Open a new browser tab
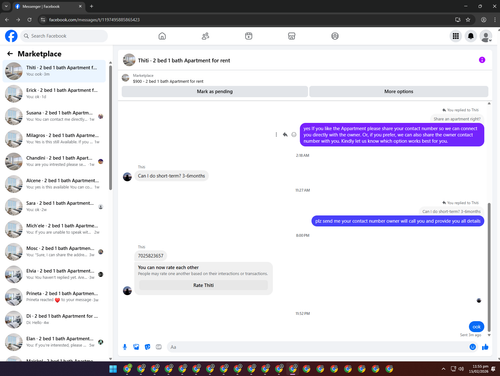This screenshot has width=500, height=376. coord(91,6)
